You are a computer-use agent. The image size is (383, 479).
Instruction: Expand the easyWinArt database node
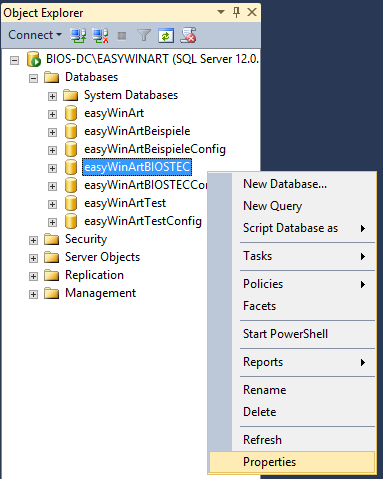52,114
